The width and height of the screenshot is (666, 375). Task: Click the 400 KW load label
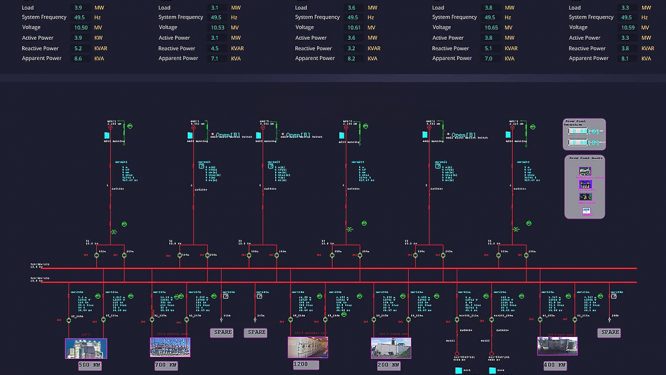point(555,365)
